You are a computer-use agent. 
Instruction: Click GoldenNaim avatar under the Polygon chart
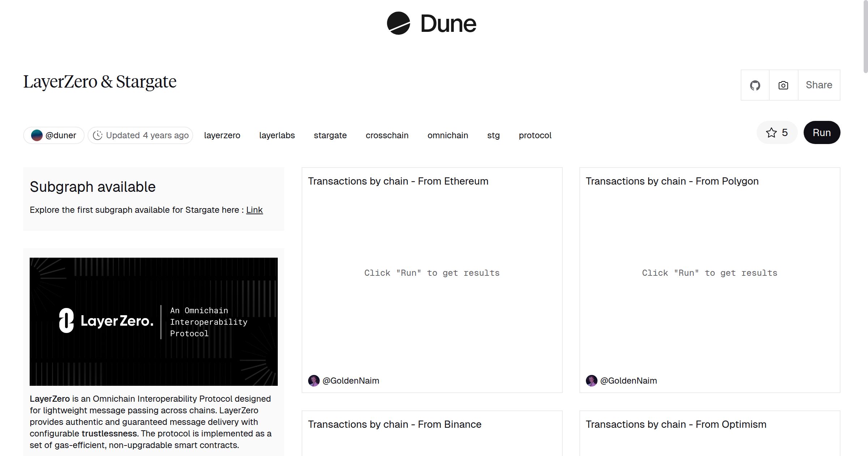click(591, 381)
